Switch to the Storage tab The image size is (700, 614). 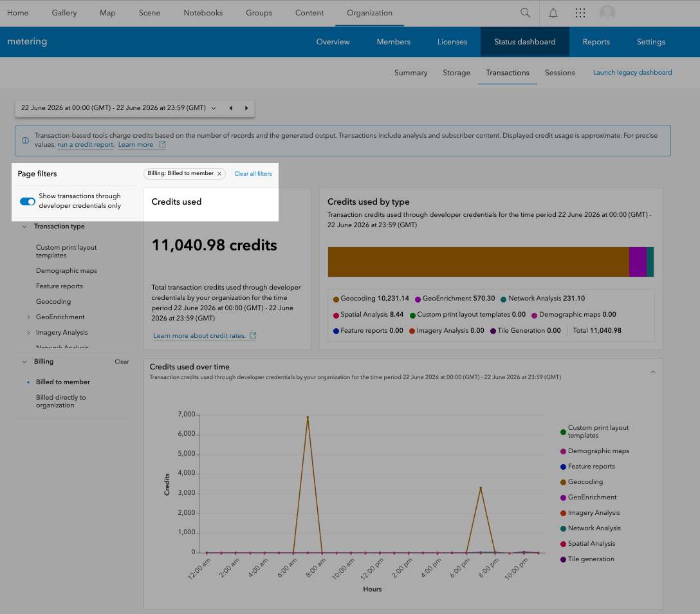(x=456, y=73)
